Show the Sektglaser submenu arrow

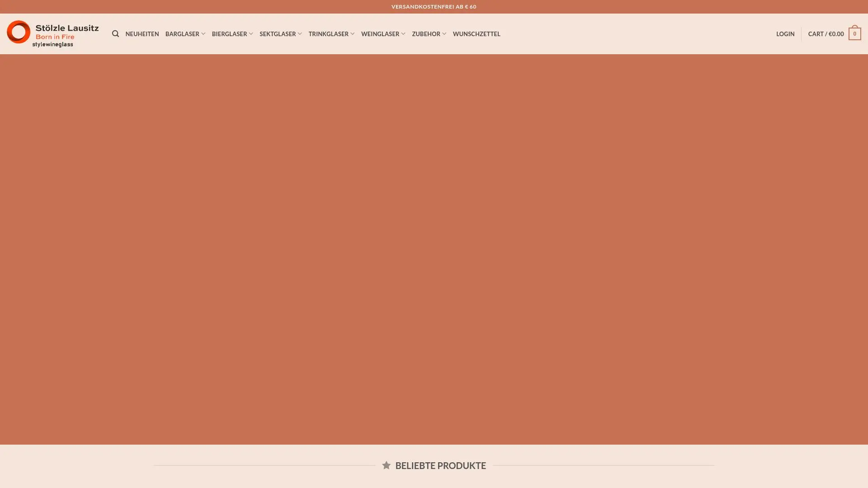300,34
